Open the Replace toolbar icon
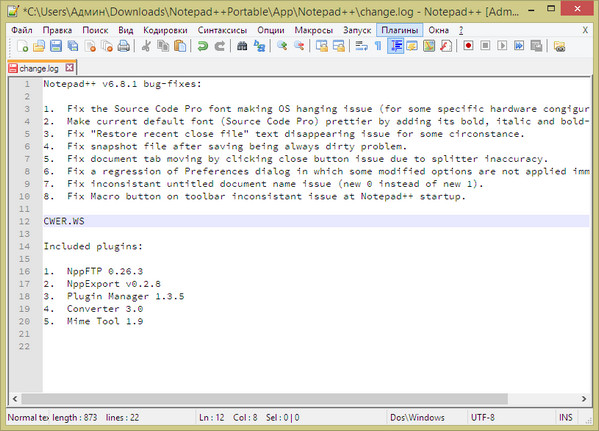The image size is (599, 431). tap(259, 46)
